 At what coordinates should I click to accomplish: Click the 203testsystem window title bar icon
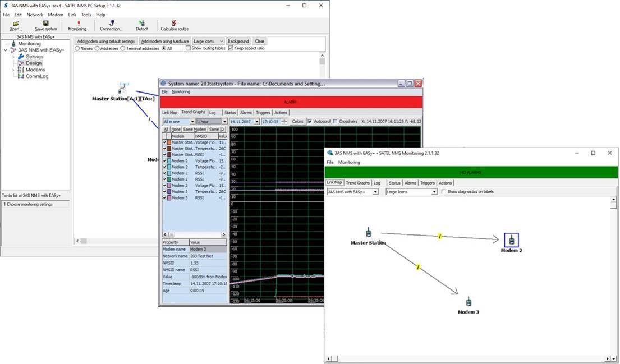163,84
